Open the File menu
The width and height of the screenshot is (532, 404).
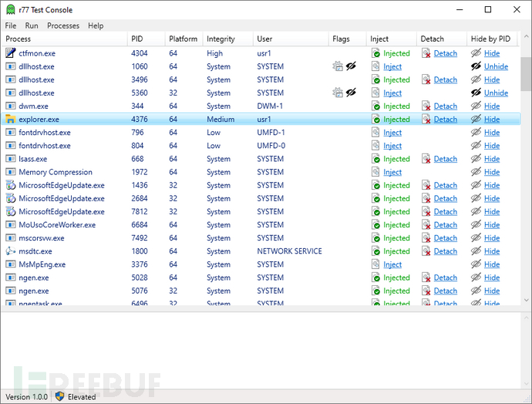pos(11,25)
